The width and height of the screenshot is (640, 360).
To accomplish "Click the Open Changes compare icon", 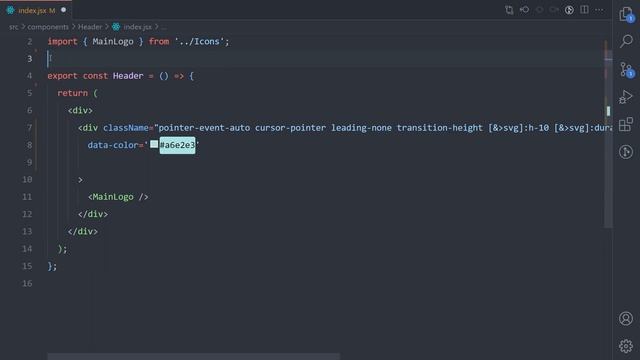I will pyautogui.click(x=509, y=10).
